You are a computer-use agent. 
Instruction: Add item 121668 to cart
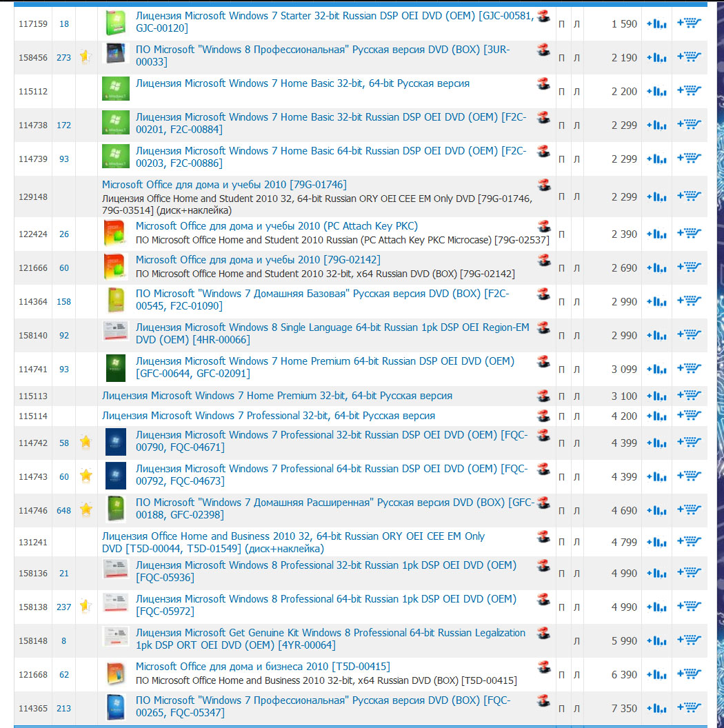click(689, 674)
